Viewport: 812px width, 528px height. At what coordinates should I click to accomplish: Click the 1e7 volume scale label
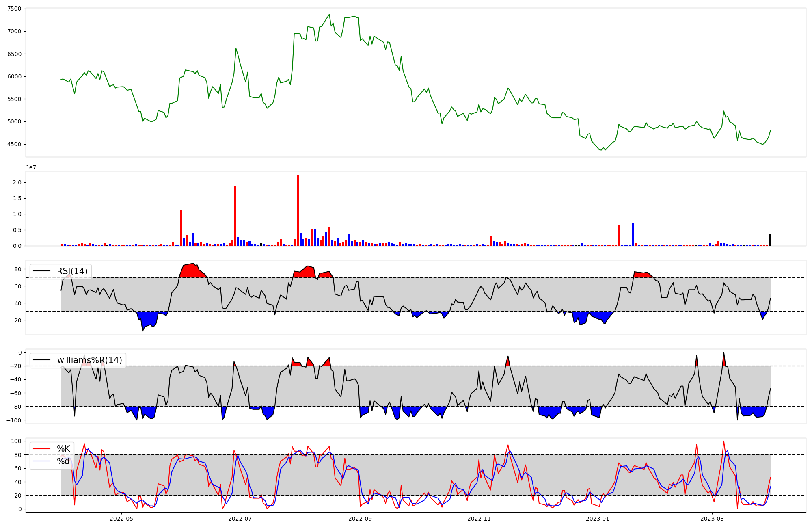click(x=31, y=167)
